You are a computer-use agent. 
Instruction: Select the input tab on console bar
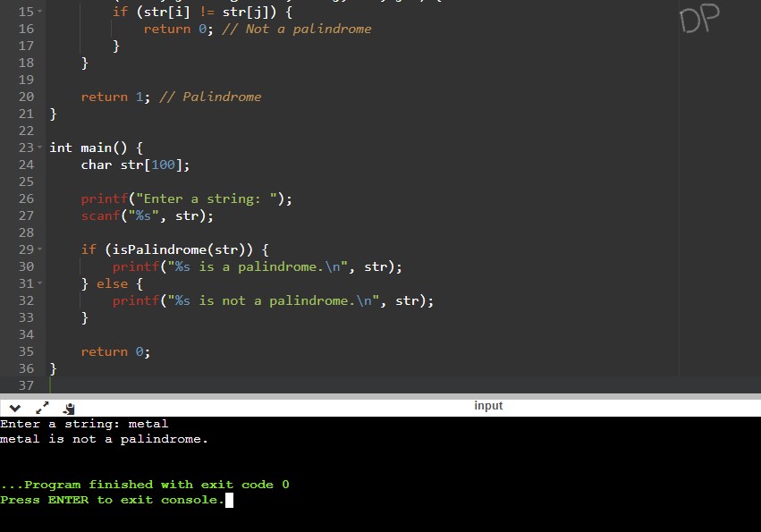click(488, 405)
